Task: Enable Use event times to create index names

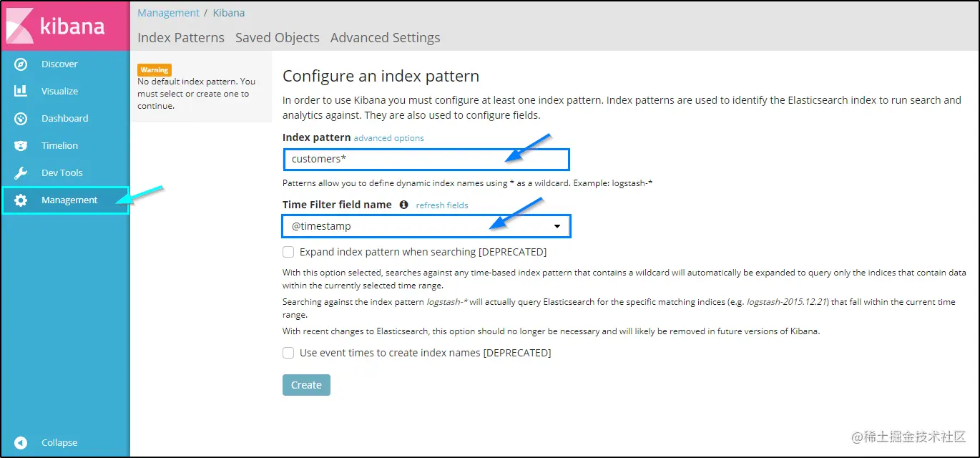Action: pyautogui.click(x=288, y=353)
